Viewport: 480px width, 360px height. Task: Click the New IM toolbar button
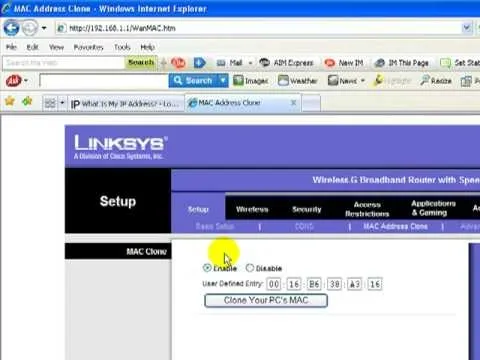344,63
